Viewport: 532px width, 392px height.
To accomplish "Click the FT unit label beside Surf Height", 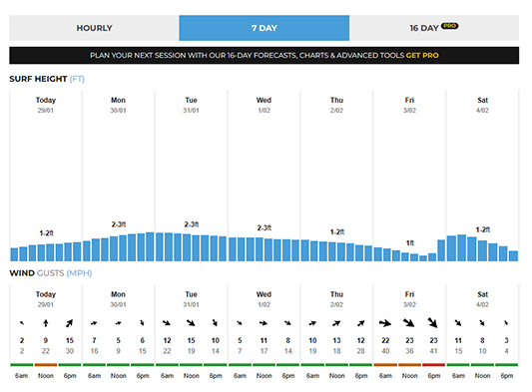I will 77,79.
